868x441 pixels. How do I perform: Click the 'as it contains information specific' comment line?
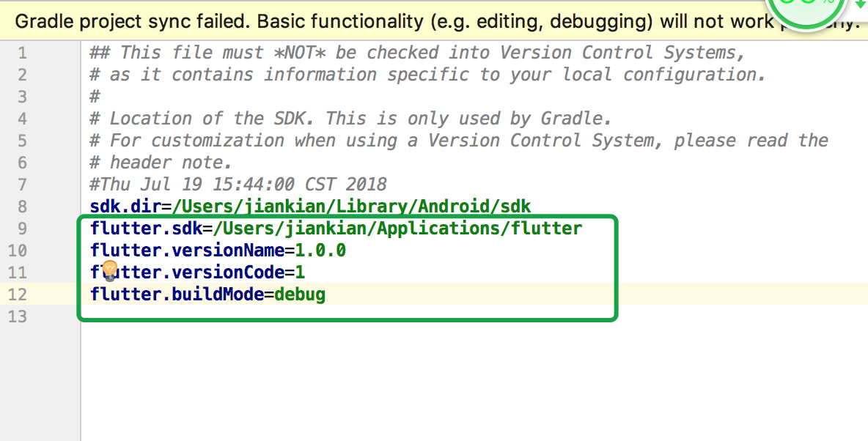click(x=428, y=75)
